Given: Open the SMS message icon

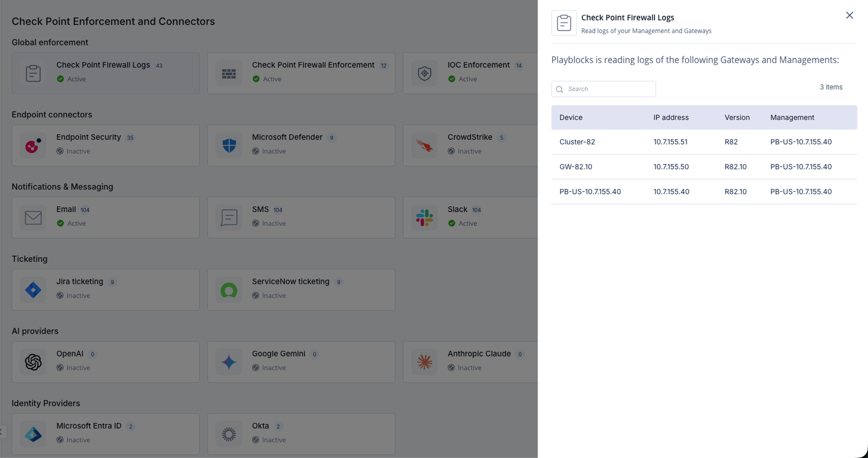Looking at the screenshot, I should click(x=229, y=218).
